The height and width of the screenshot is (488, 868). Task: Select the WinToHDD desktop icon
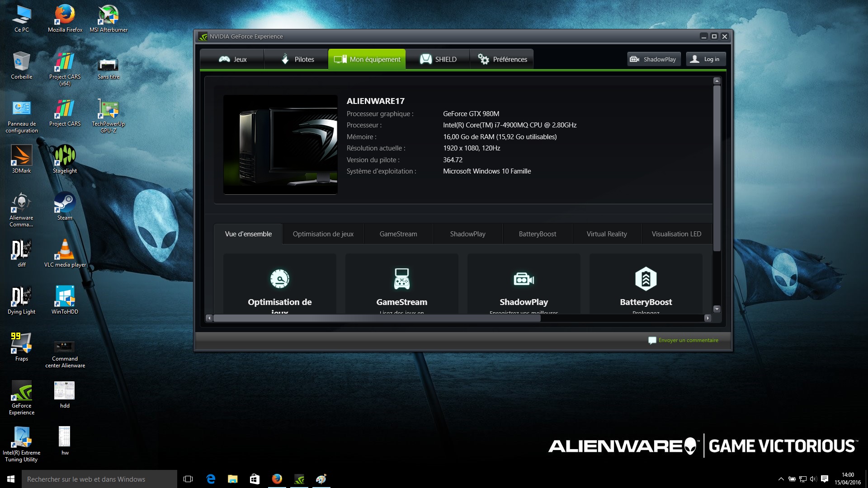65,300
